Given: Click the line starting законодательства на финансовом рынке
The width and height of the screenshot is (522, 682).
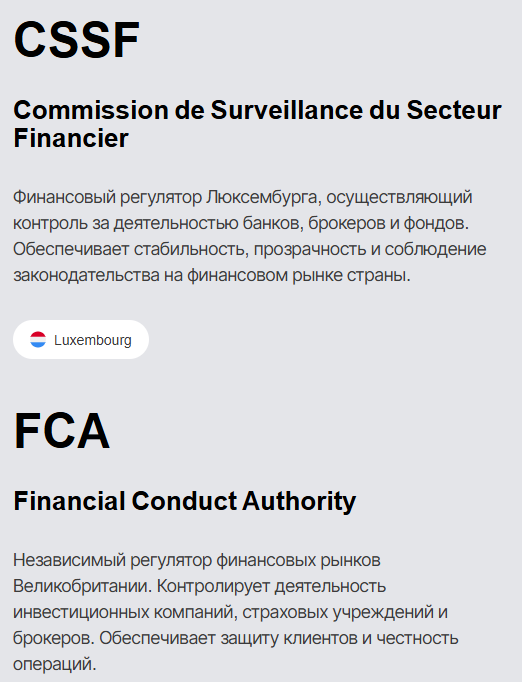Looking at the screenshot, I should (x=212, y=275).
